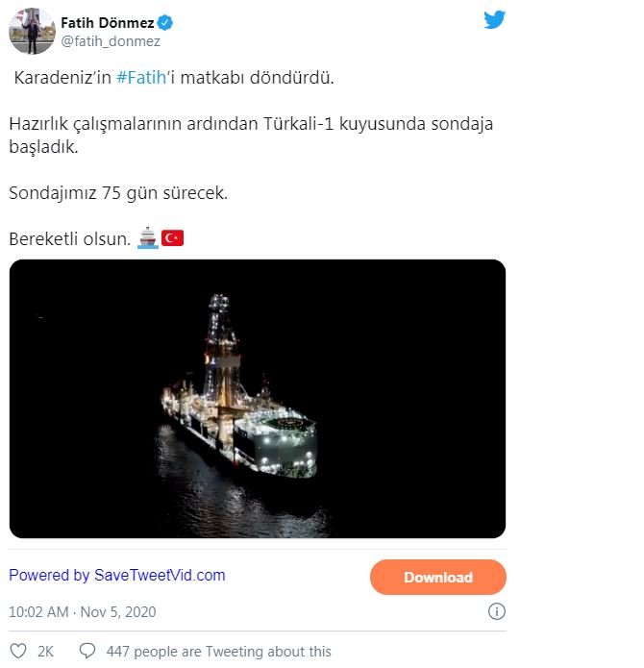Click the ship emoji in the tweet
644x668 pixels.
click(x=147, y=237)
